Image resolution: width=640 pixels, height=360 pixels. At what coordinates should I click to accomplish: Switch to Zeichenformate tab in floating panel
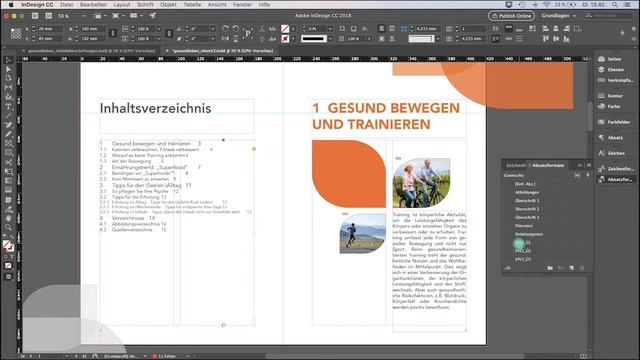516,165
